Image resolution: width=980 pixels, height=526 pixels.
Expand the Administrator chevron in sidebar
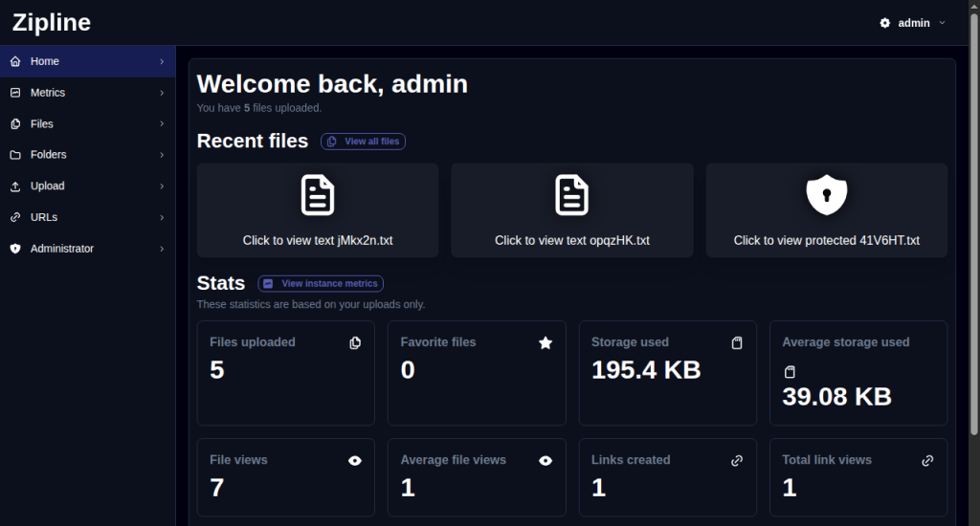tap(162, 249)
